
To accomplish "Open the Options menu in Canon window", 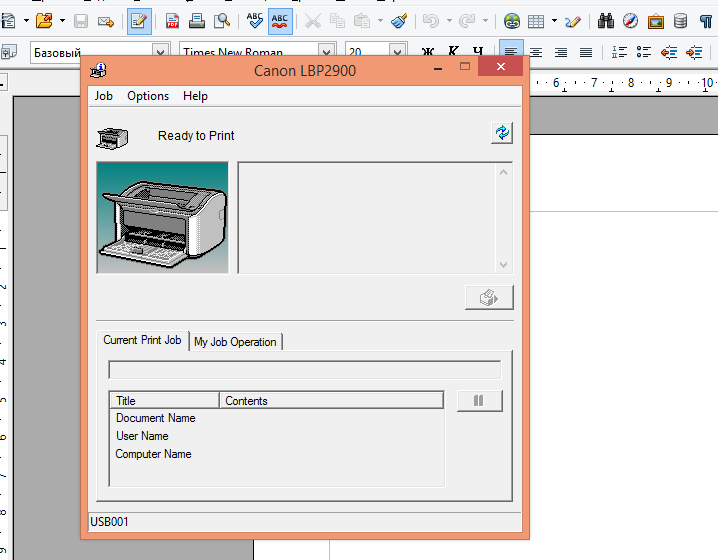I will 148,96.
